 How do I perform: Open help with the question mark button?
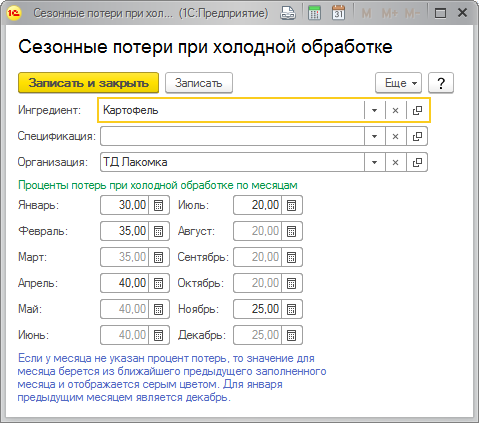tap(441, 83)
